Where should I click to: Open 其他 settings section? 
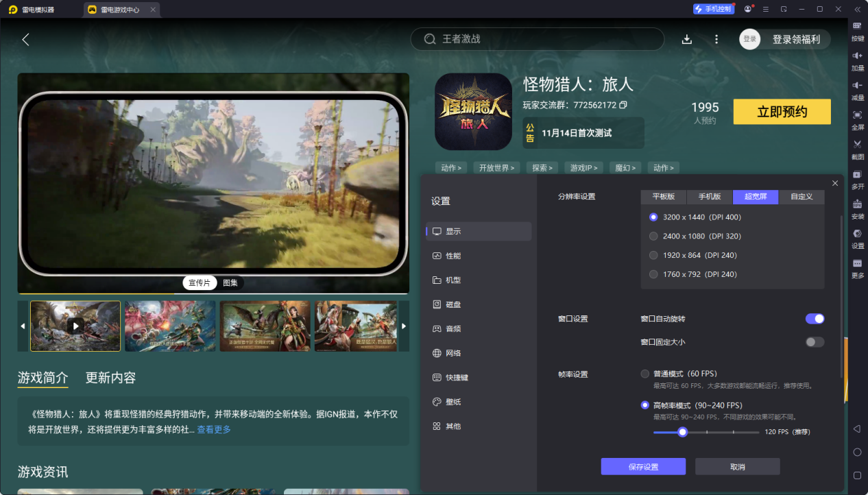pos(479,426)
